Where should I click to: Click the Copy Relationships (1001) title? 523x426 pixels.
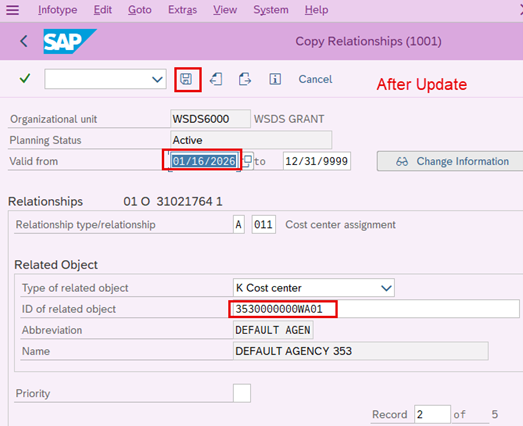point(368,41)
